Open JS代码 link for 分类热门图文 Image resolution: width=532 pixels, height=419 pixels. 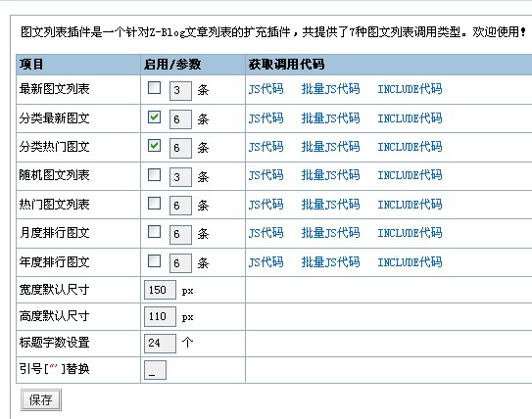[266, 147]
